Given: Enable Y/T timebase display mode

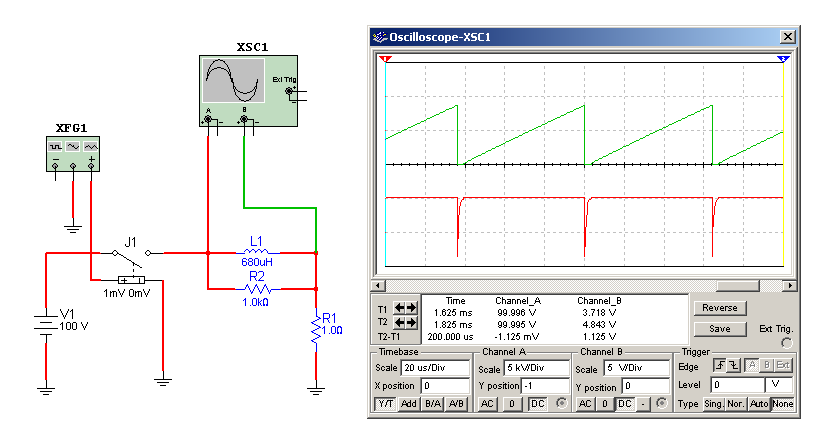Looking at the screenshot, I should pos(385,403).
